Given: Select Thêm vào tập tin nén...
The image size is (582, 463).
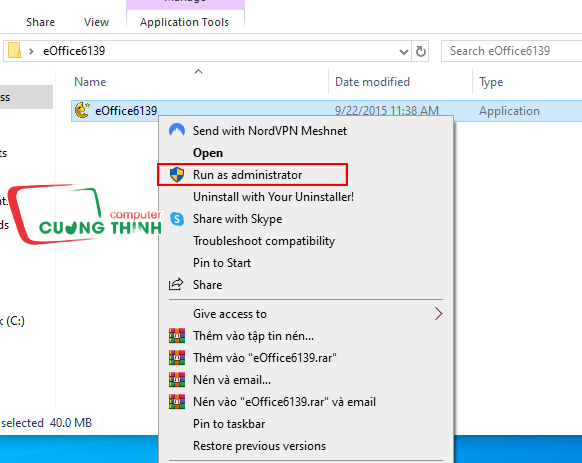Looking at the screenshot, I should click(253, 336).
